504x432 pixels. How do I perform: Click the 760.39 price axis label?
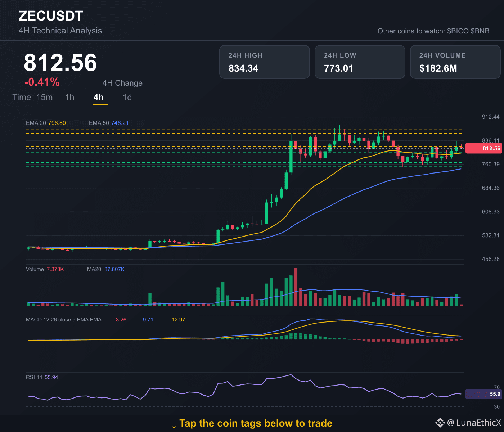coord(491,165)
